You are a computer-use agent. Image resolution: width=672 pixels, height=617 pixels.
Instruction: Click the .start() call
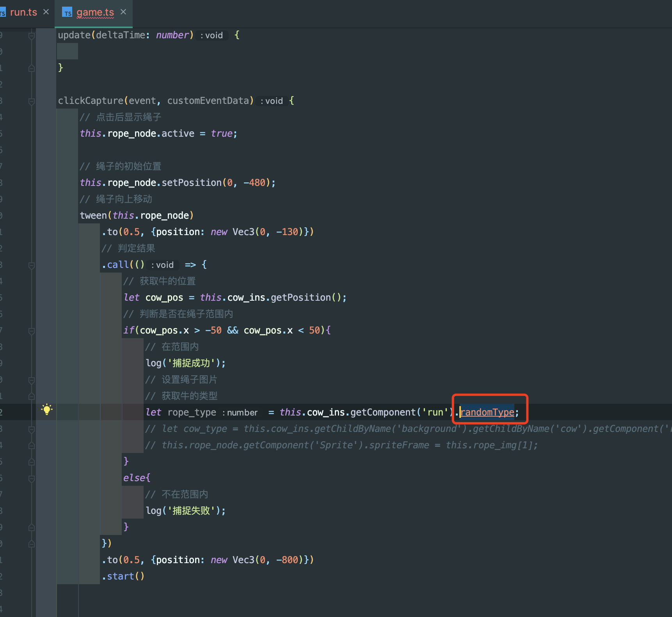coord(123,576)
